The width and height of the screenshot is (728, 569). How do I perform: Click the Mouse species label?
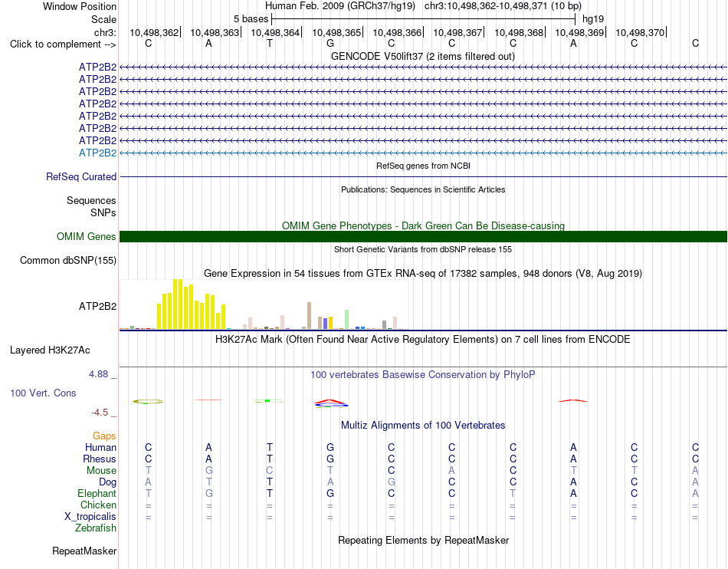[101, 471]
